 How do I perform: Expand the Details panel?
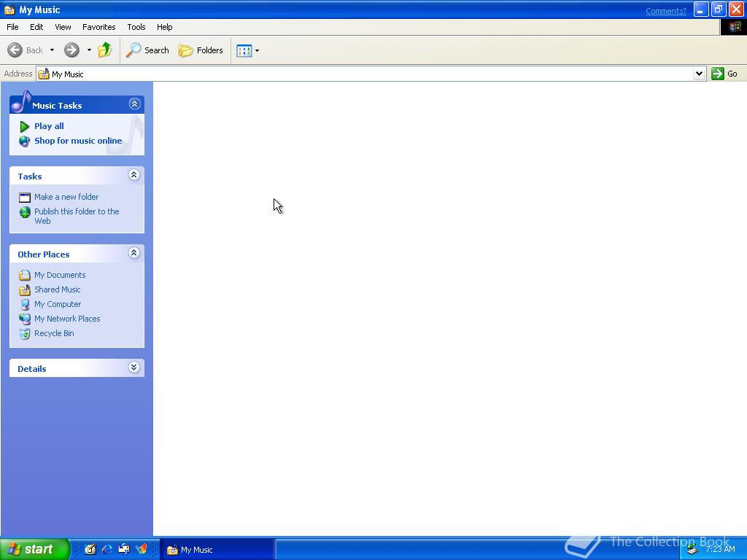coord(134,367)
